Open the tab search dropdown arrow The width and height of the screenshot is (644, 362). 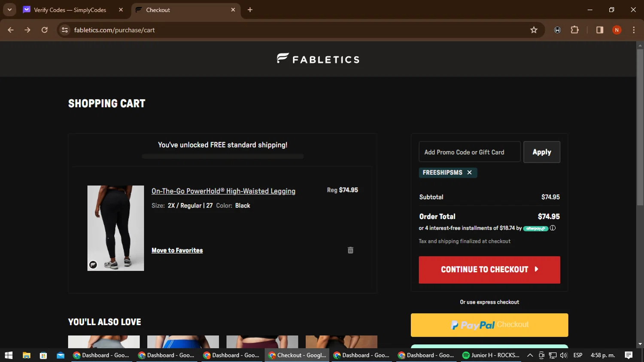coord(9,9)
